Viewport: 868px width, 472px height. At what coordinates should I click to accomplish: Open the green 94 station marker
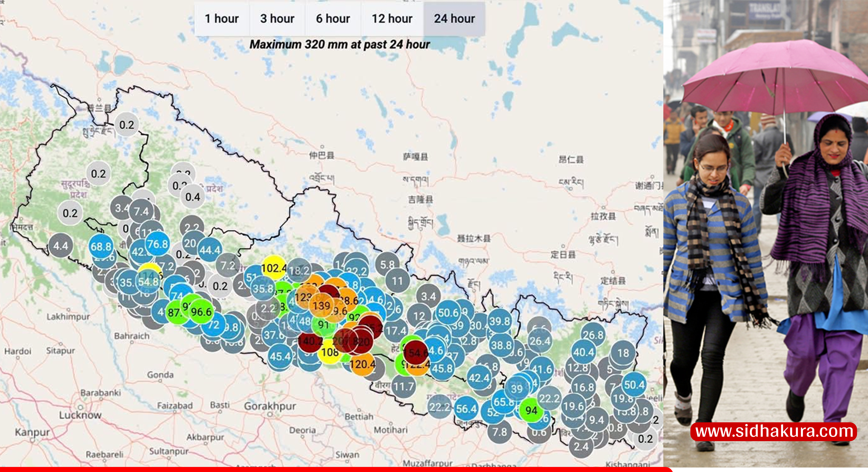point(531,410)
